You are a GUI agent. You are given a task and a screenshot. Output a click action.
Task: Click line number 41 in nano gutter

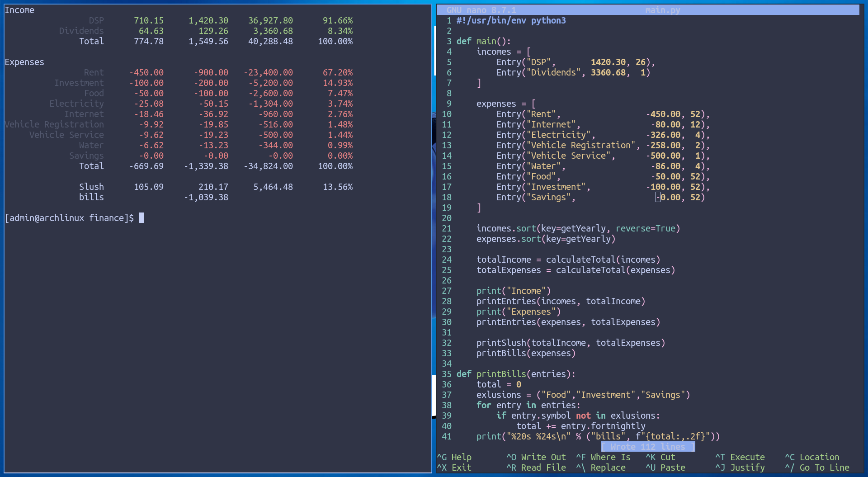click(447, 436)
